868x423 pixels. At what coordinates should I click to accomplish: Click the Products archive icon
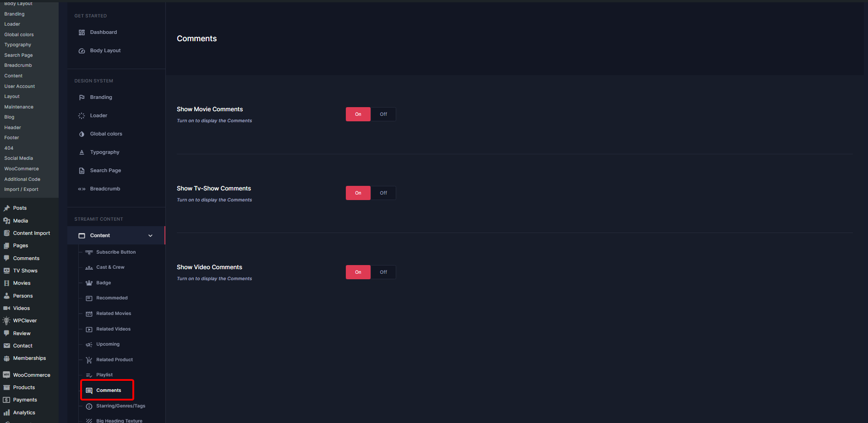[x=7, y=388]
